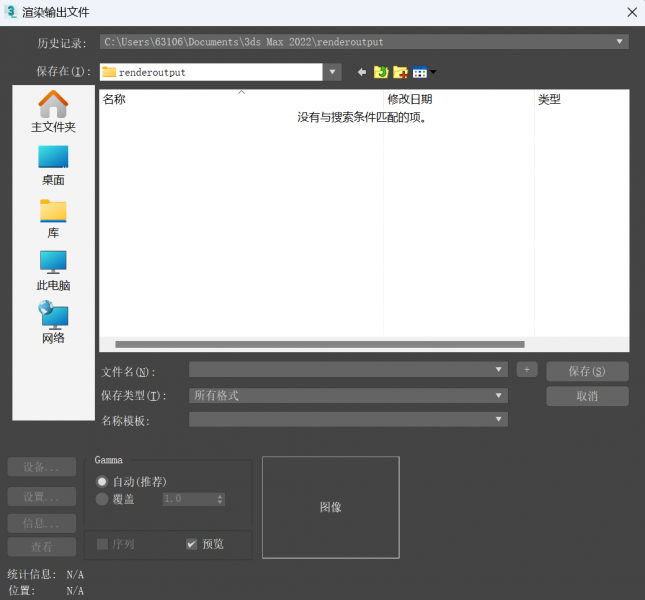This screenshot has height=600, width=645.
Task: Click the 取消 cancel button
Action: pos(587,396)
